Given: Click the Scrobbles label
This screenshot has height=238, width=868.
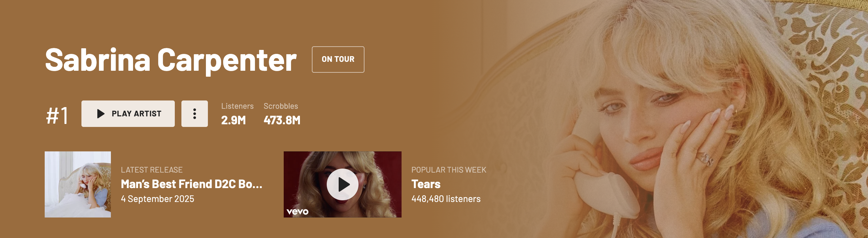Looking at the screenshot, I should click(x=281, y=106).
